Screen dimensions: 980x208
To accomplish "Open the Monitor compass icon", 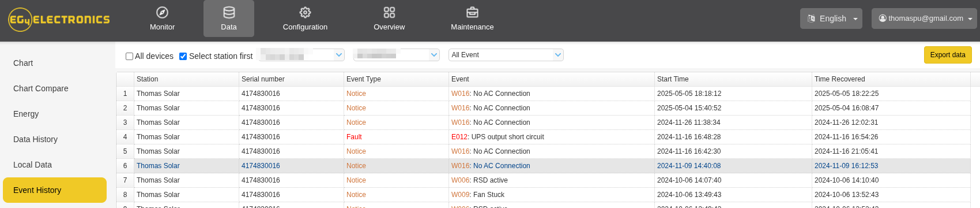I will [x=162, y=12].
